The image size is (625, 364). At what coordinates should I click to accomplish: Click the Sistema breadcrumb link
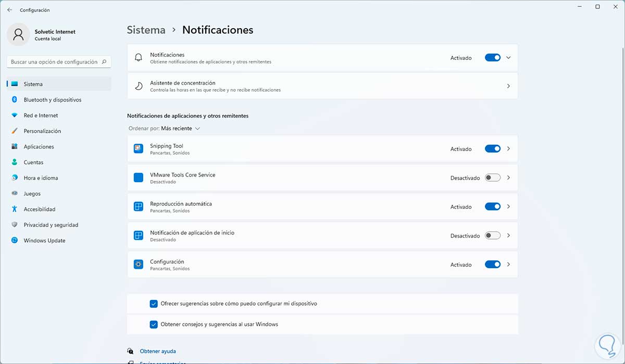[x=146, y=30]
